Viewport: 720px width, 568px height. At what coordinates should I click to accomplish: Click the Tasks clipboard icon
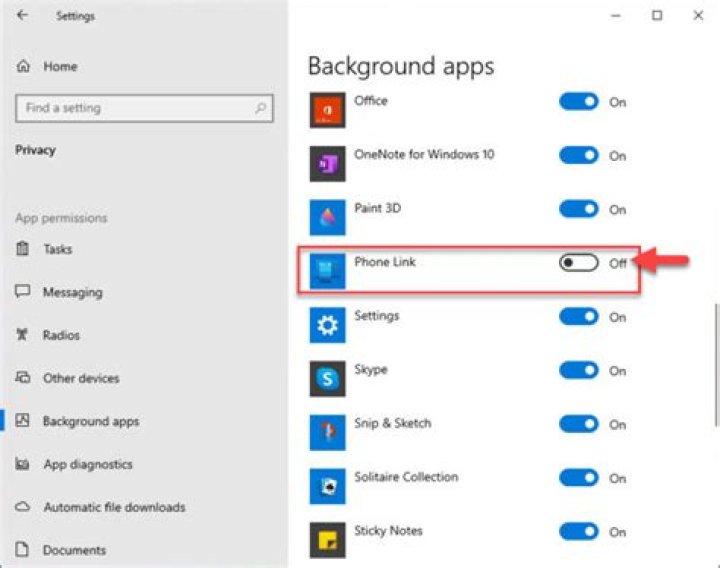(22, 248)
